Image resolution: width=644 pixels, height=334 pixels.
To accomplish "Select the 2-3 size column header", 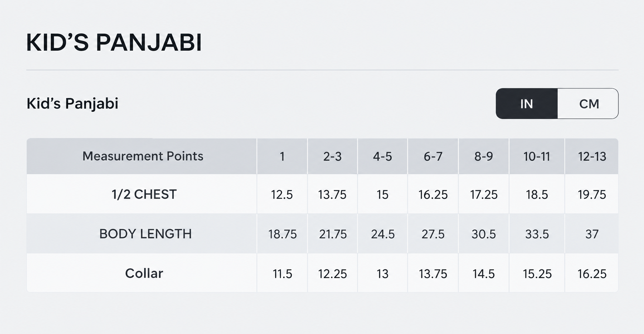I will pos(332,156).
